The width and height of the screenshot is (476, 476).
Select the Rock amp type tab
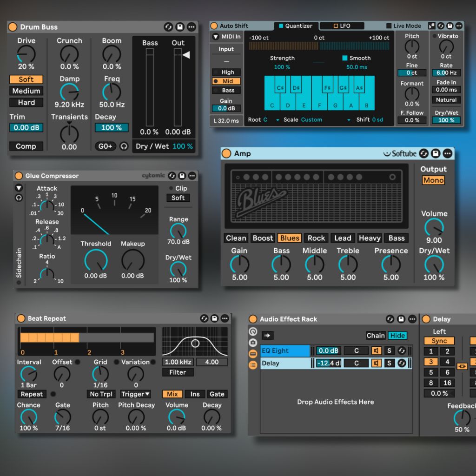pyautogui.click(x=316, y=238)
